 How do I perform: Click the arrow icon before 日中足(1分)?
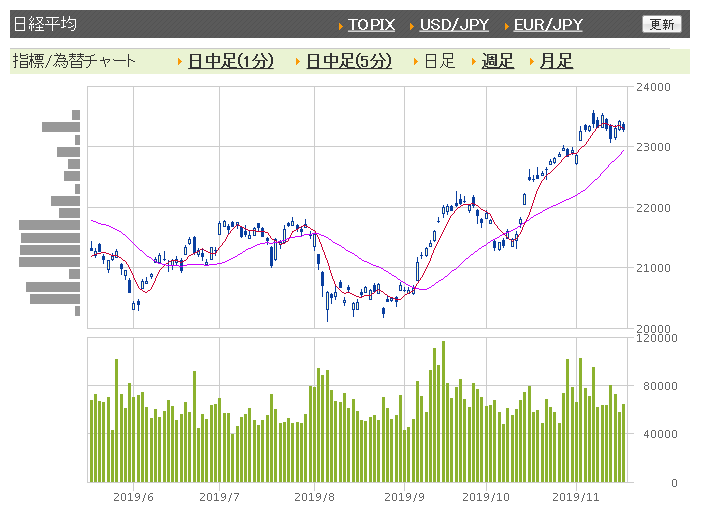pos(180,62)
